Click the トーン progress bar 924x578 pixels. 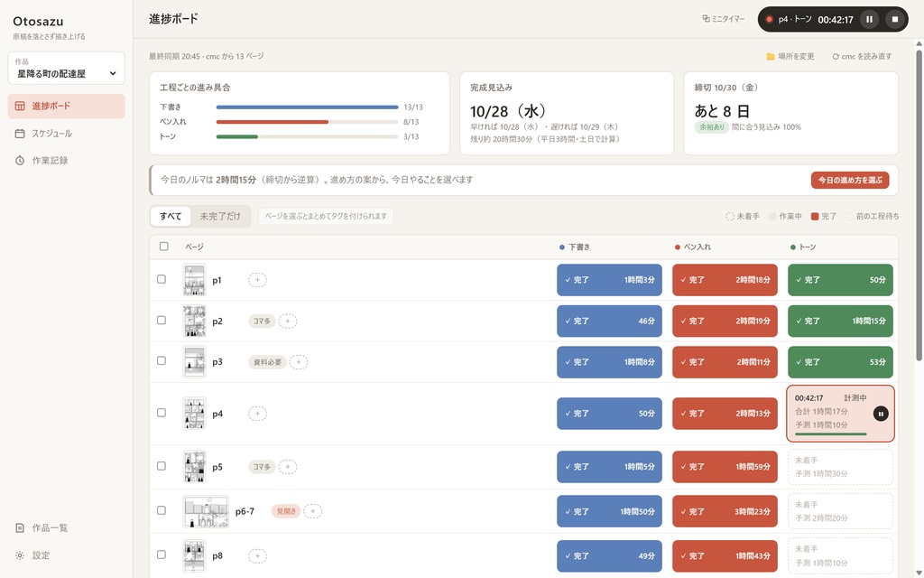point(307,137)
